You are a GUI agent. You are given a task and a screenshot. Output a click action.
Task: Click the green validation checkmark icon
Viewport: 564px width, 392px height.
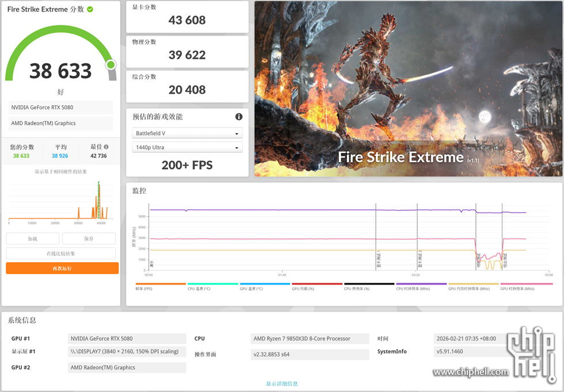pos(90,10)
